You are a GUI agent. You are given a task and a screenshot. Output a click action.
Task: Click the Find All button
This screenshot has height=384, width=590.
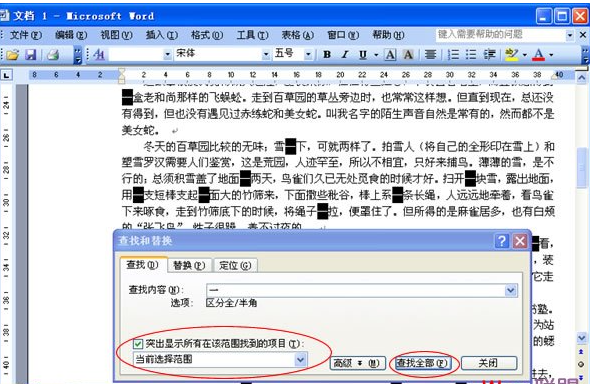(422, 363)
